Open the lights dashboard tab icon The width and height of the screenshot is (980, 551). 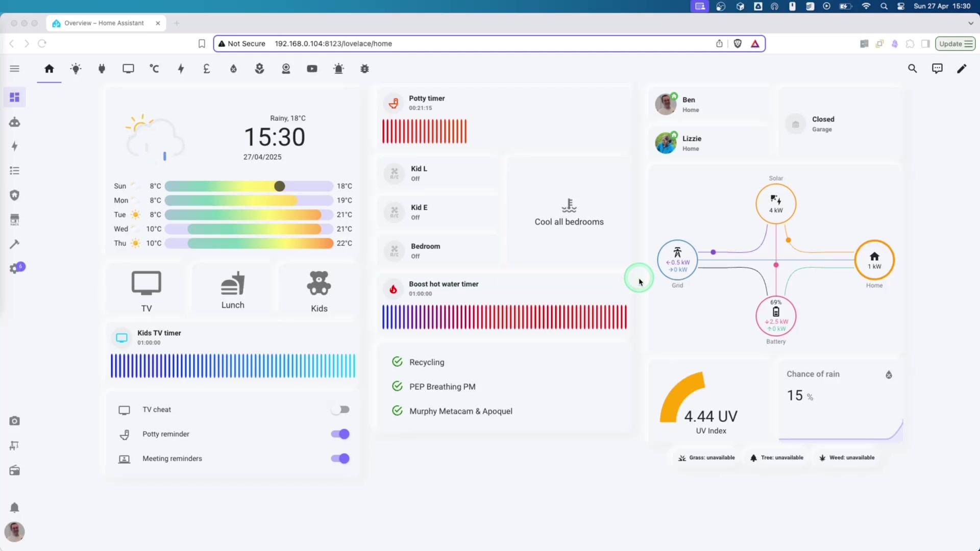pyautogui.click(x=76, y=68)
